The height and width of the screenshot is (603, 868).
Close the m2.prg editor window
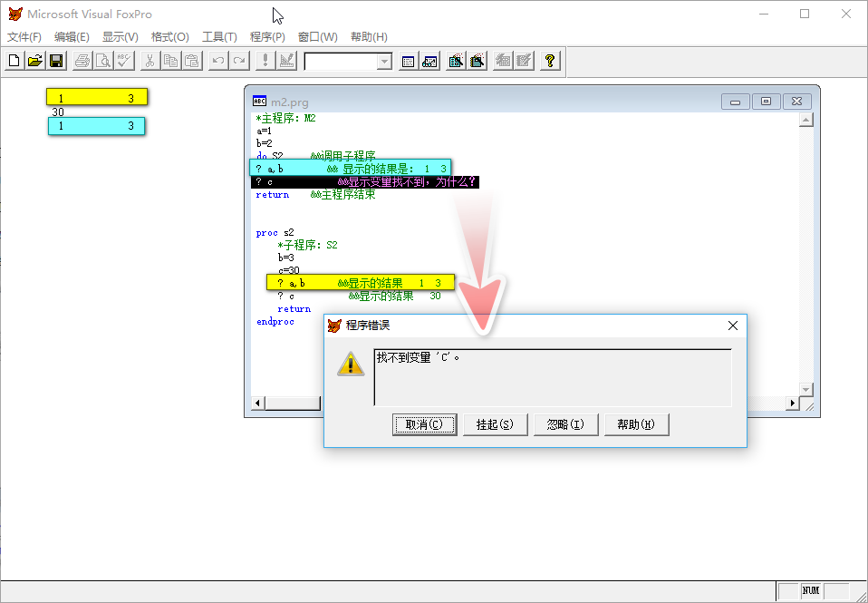[796, 102]
